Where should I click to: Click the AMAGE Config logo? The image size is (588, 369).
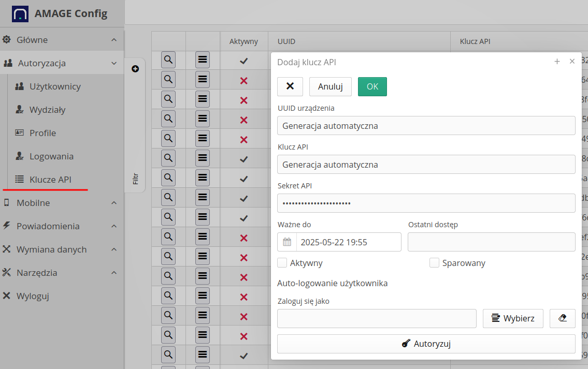(x=20, y=13)
